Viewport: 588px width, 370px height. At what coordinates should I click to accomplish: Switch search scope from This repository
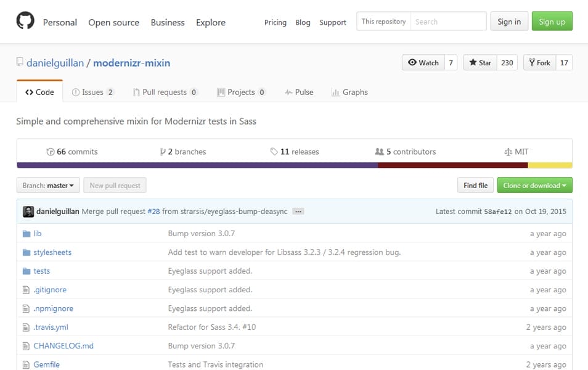click(x=383, y=21)
